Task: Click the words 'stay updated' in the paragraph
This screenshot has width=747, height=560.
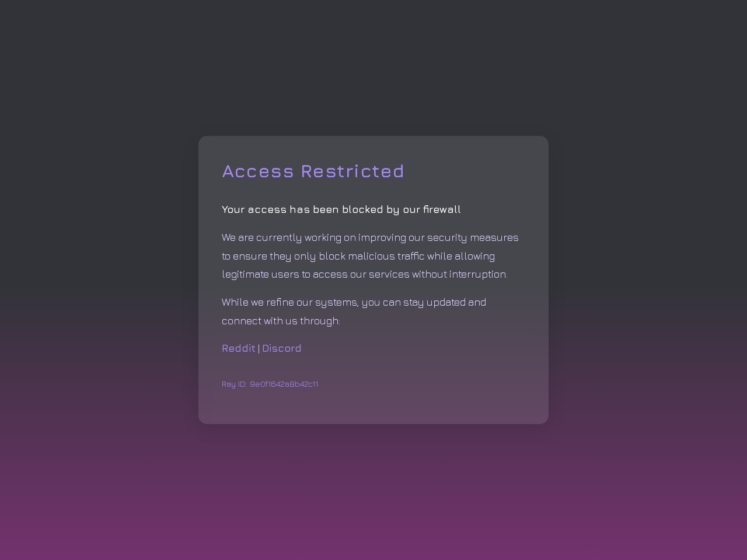Action: point(434,302)
